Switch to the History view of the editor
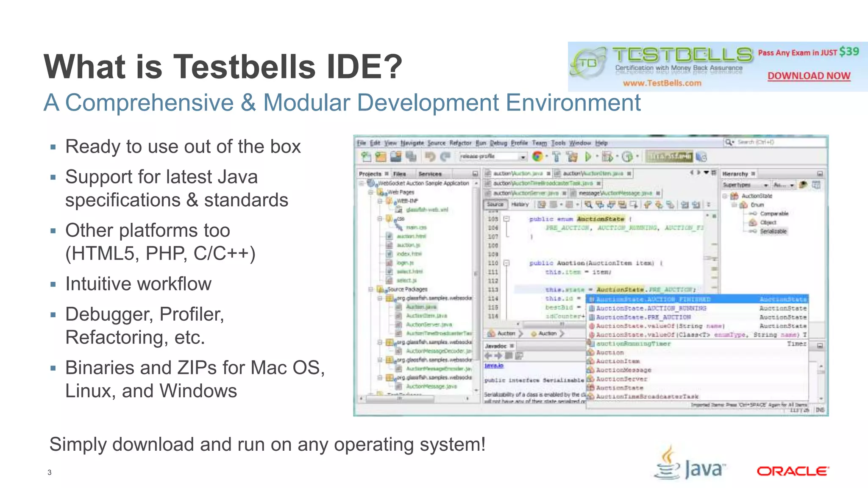 [520, 204]
